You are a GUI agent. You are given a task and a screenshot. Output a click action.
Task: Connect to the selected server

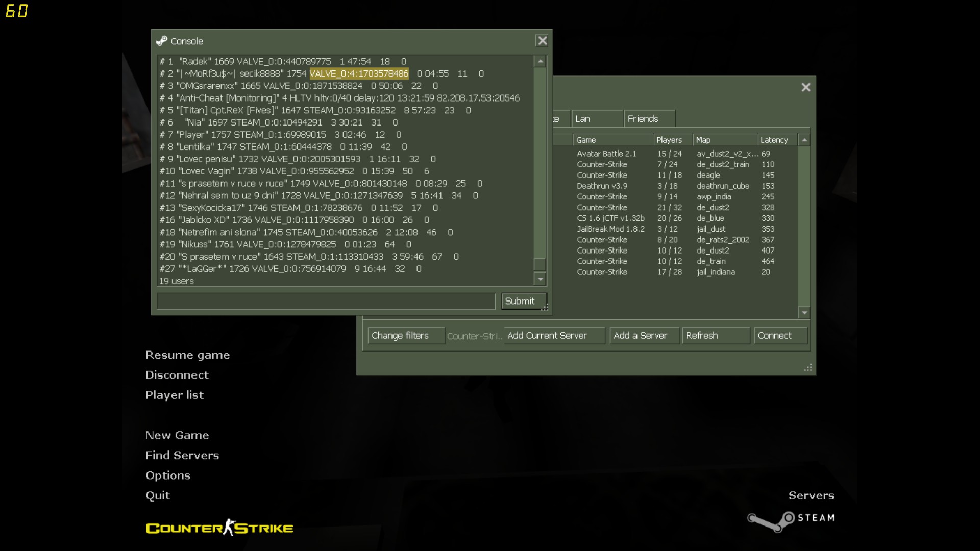(x=780, y=336)
